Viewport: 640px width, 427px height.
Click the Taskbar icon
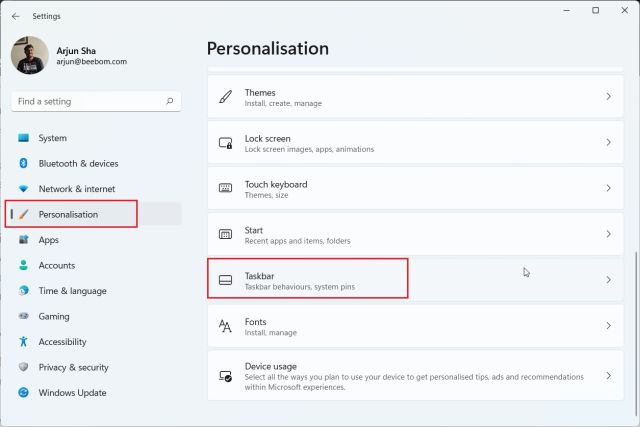point(225,280)
